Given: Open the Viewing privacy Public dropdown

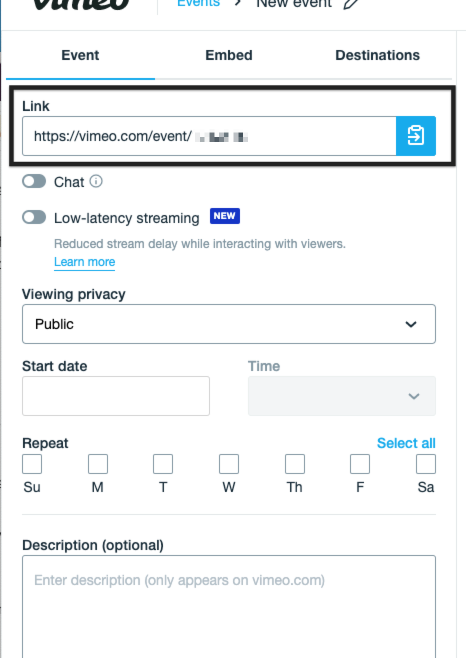Looking at the screenshot, I should pyautogui.click(x=229, y=324).
